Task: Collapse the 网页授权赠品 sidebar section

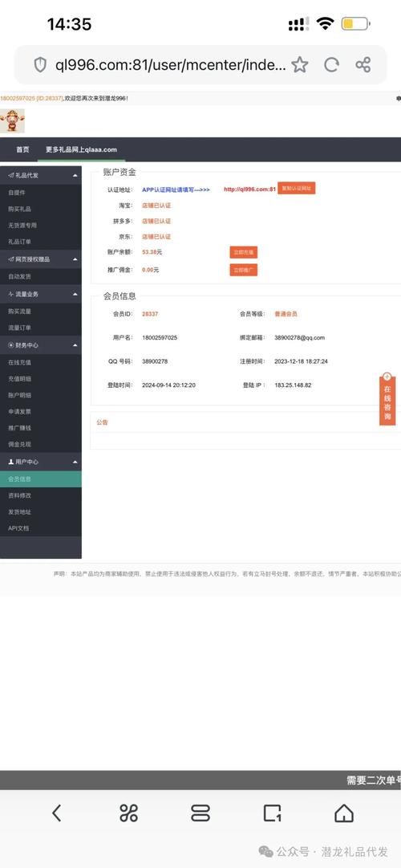Action: 41,259
